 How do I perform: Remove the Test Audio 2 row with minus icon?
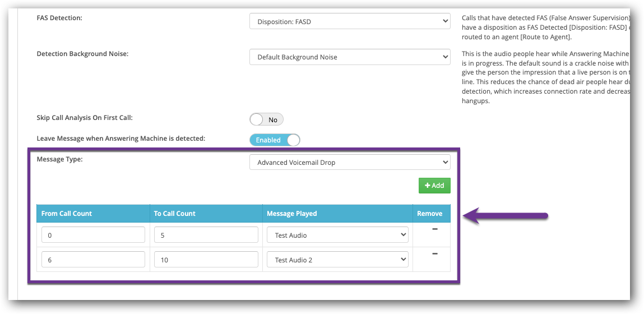coord(434,254)
